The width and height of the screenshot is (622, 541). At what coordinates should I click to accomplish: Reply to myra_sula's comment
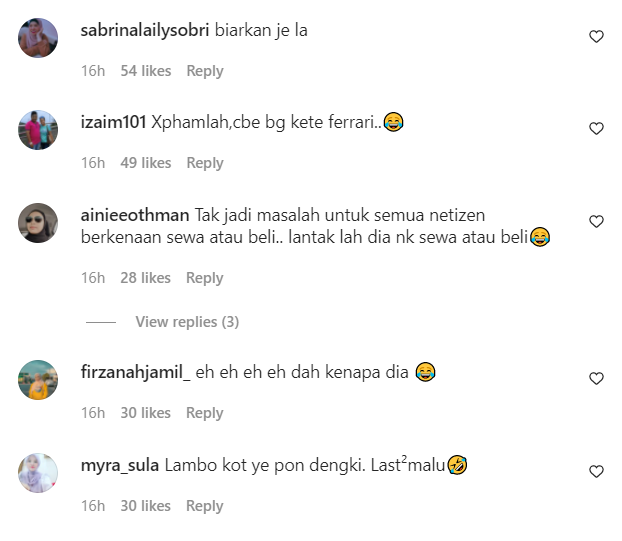click(x=205, y=506)
